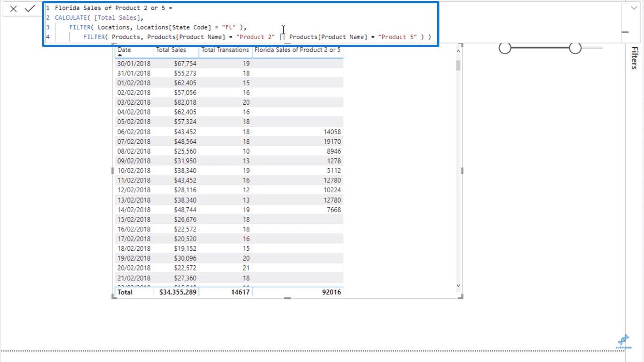The width and height of the screenshot is (644, 362).
Task: Click the $67,754 Total Sales value
Action: coord(185,64)
